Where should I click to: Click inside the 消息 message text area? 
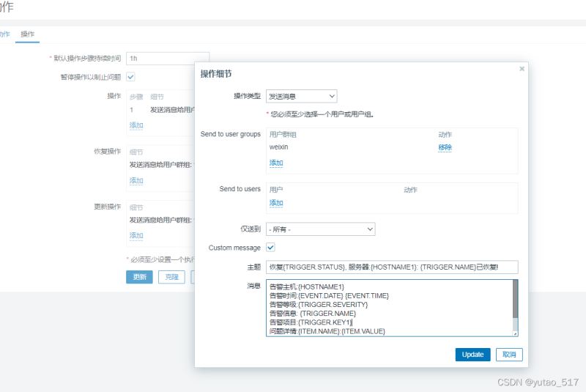click(x=388, y=307)
